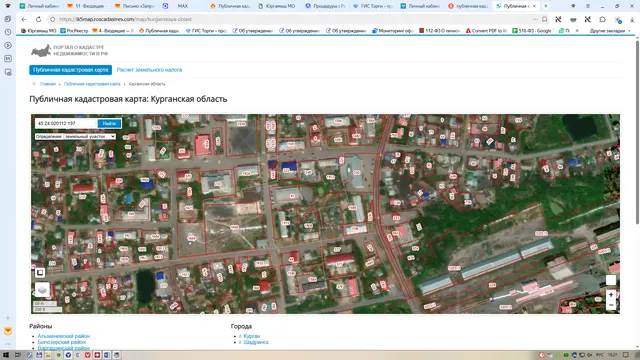Screen dimensions: 640x360
Task: Open Главная breadcrumb link
Action: coord(48,84)
